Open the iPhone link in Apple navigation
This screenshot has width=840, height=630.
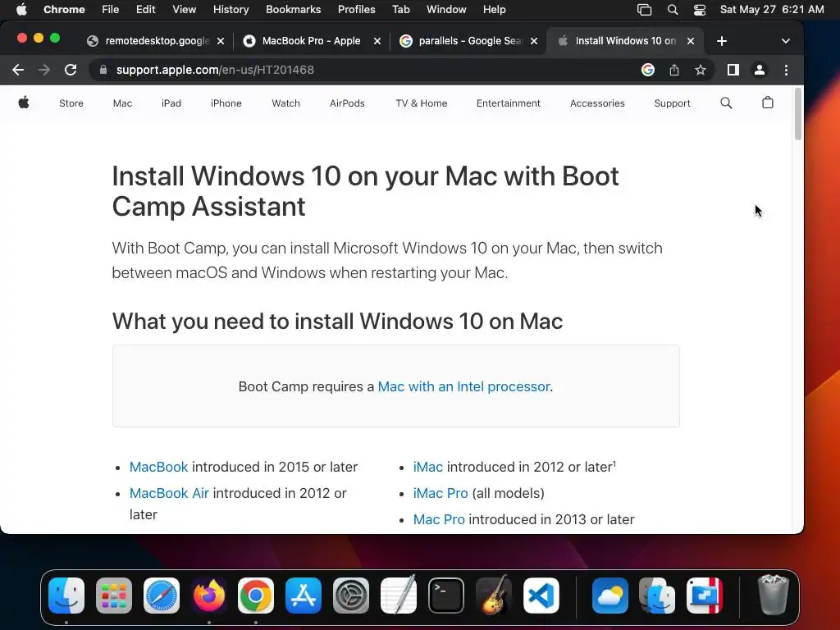click(x=226, y=103)
